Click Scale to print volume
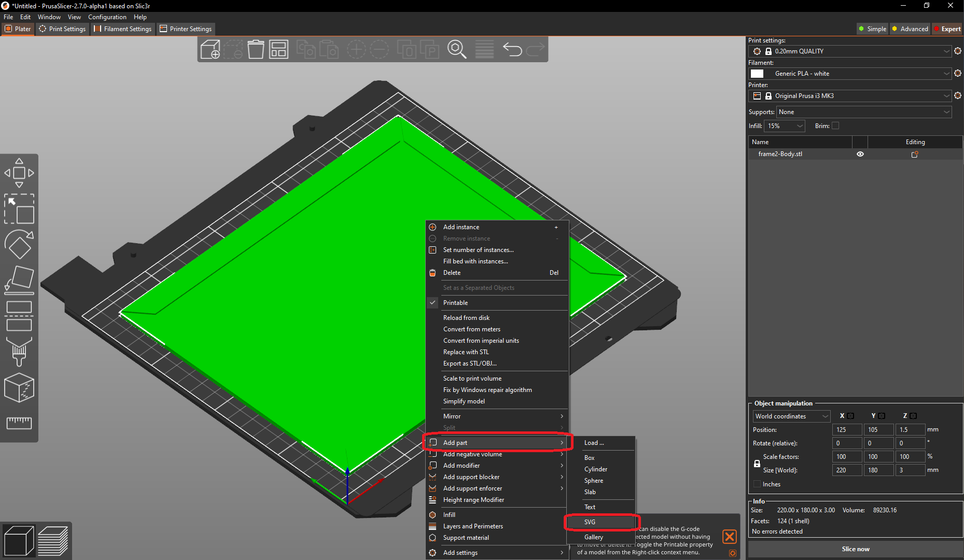 click(497, 379)
